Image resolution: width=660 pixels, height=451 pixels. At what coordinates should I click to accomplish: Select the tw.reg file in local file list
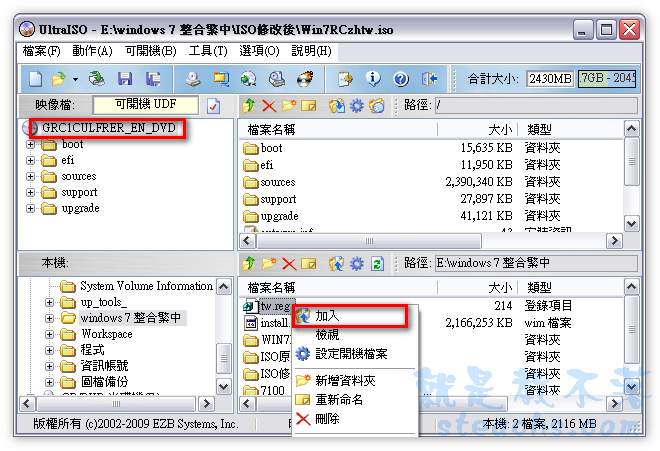click(274, 306)
